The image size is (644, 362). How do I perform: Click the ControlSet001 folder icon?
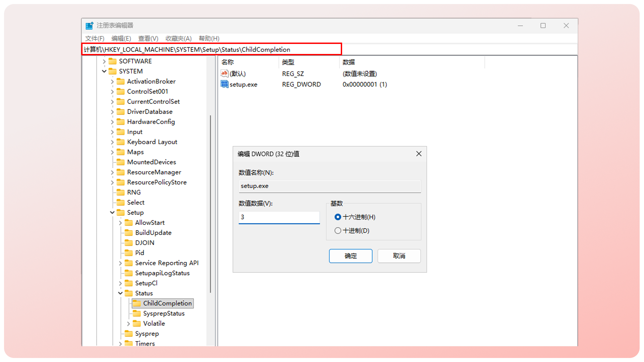[121, 92]
